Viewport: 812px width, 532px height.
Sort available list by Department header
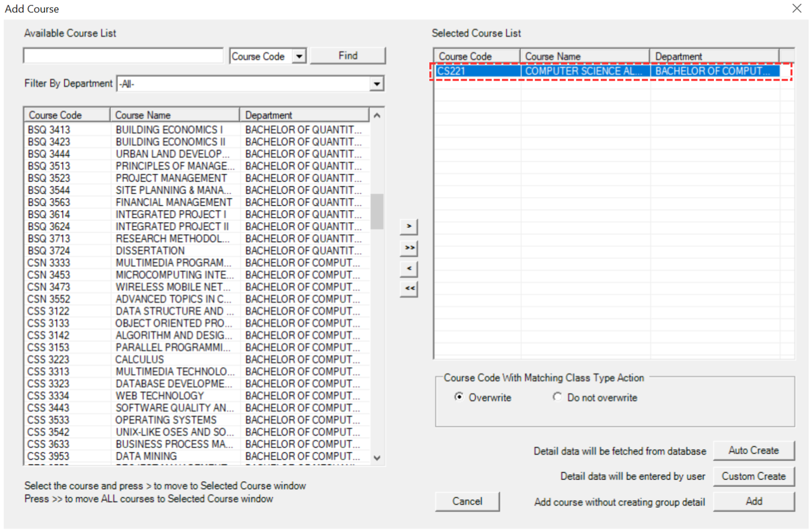coord(304,115)
